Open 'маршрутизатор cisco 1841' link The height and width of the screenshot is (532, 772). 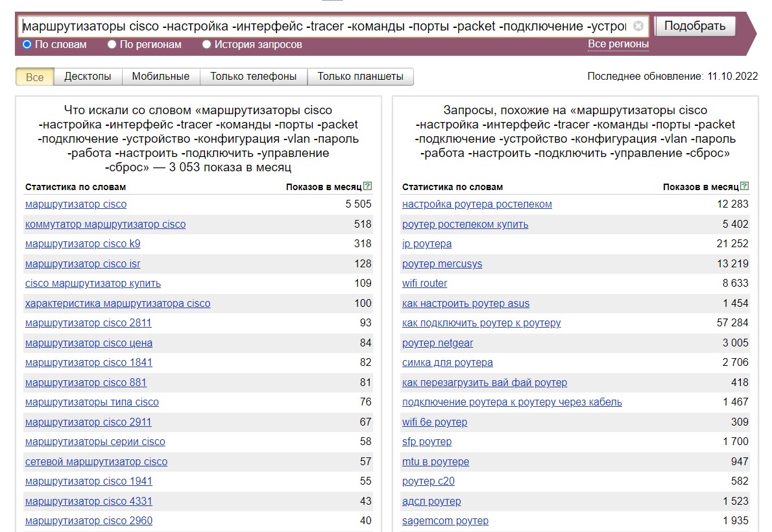coord(89,363)
